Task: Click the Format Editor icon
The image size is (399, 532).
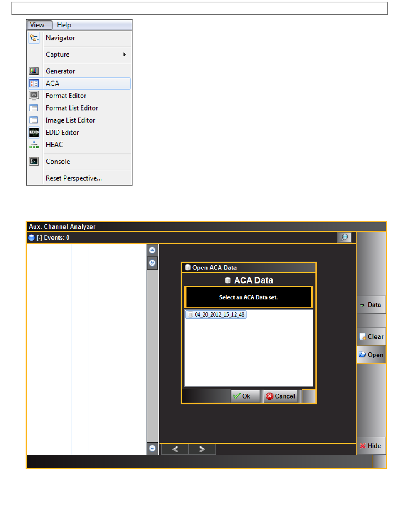Action: (x=34, y=96)
